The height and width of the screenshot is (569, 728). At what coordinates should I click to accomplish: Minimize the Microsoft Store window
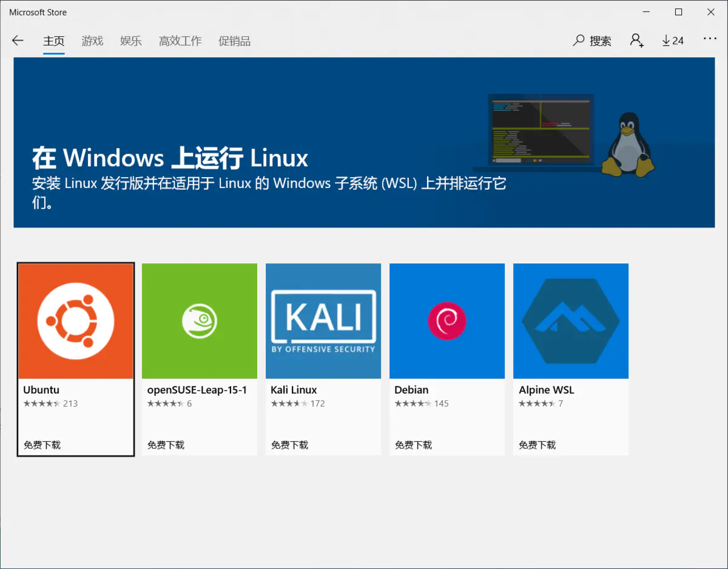point(646,12)
